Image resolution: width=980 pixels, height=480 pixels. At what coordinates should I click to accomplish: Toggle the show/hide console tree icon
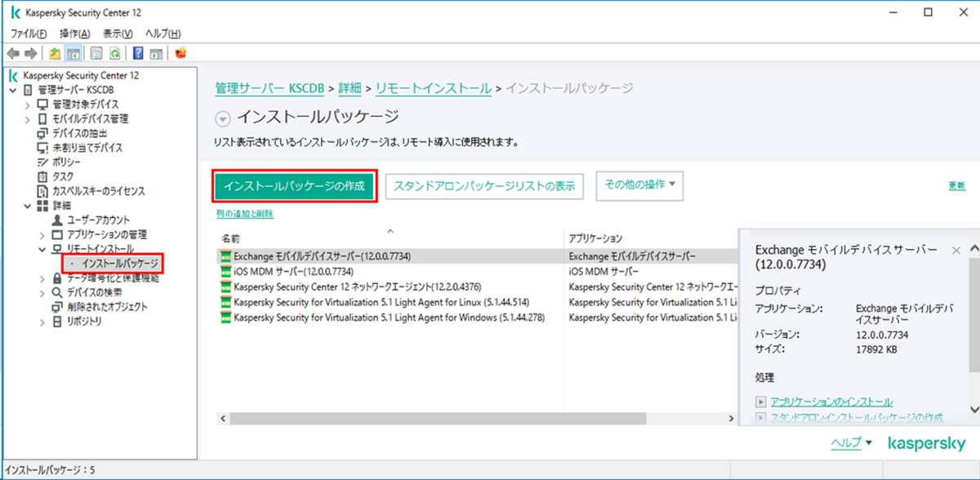tap(73, 53)
